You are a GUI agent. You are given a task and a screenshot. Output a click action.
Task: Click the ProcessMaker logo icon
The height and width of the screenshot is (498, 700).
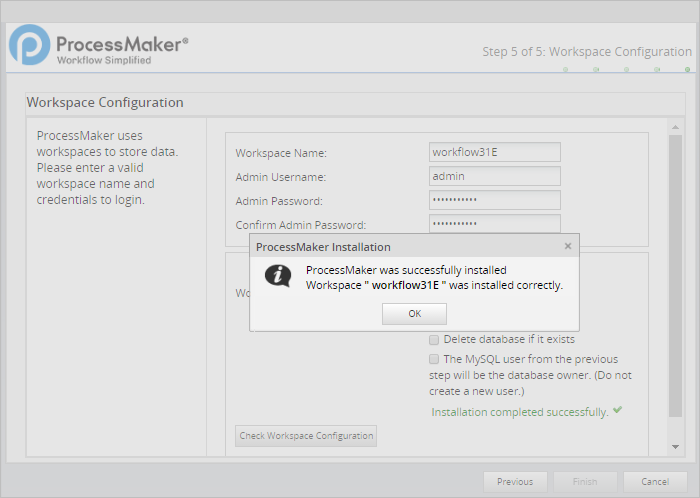[30, 47]
